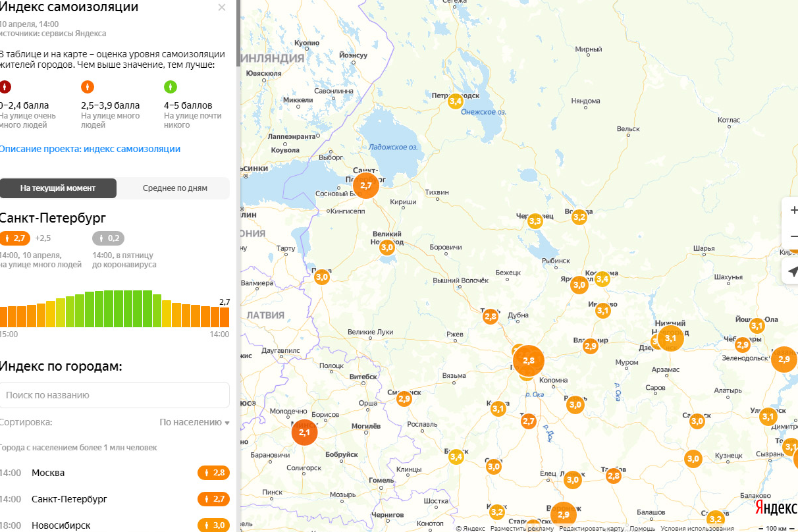
Task: Click the last chart bar labeled 2,7
Action: (225, 317)
